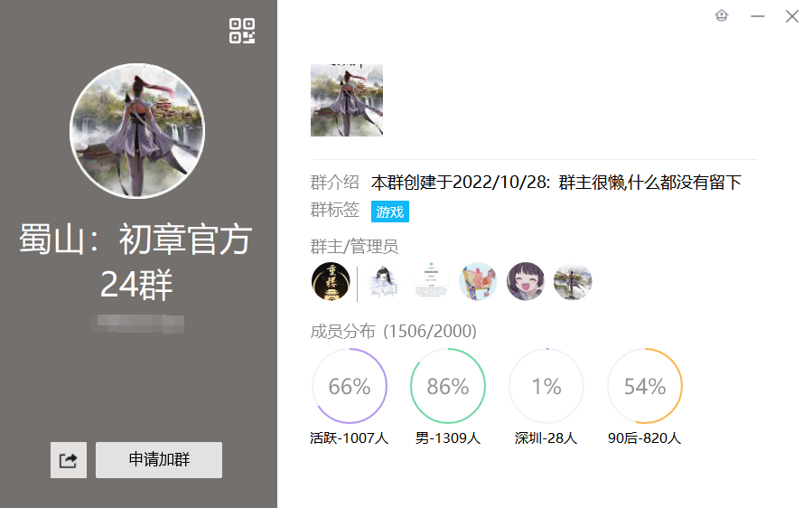This screenshot has width=812, height=508.
Task: Open the group QR code icon
Action: click(x=242, y=31)
